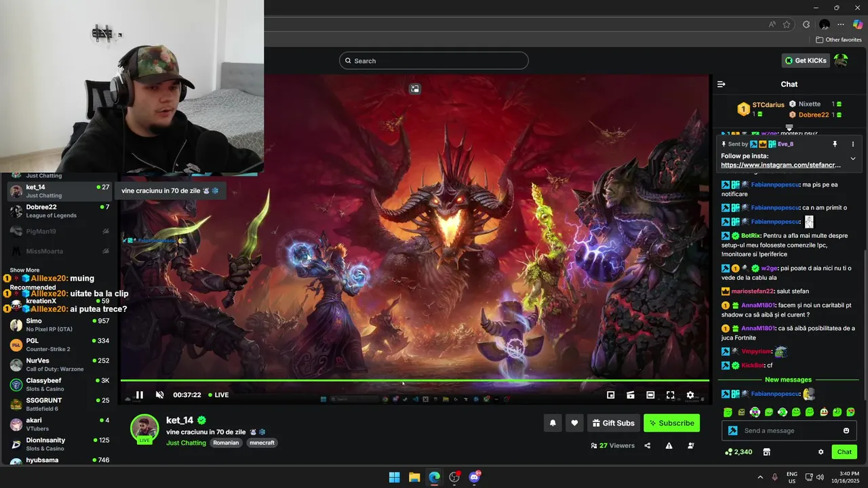Click the clip creation icon
Viewport: 868px width, 488px height.
631,394
